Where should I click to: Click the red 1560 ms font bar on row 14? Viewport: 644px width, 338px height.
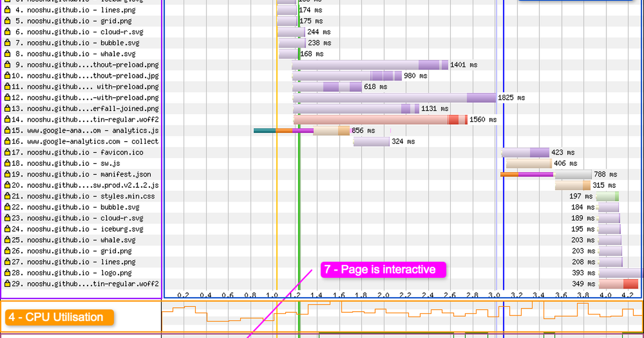pyautogui.click(x=380, y=120)
